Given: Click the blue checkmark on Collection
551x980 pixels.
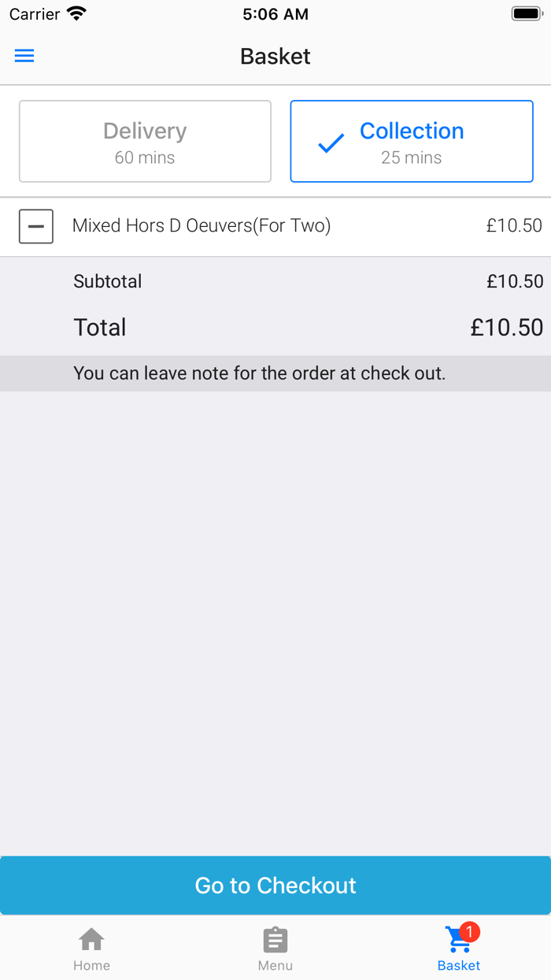Looking at the screenshot, I should click(x=331, y=143).
